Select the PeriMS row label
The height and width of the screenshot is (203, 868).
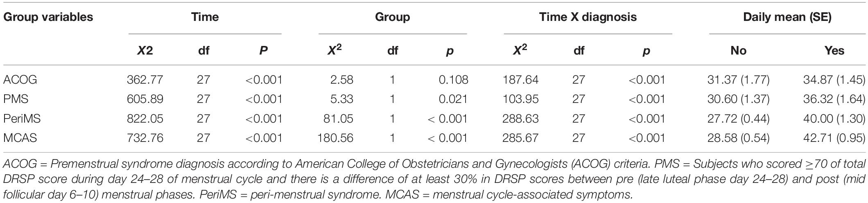[x=22, y=119]
